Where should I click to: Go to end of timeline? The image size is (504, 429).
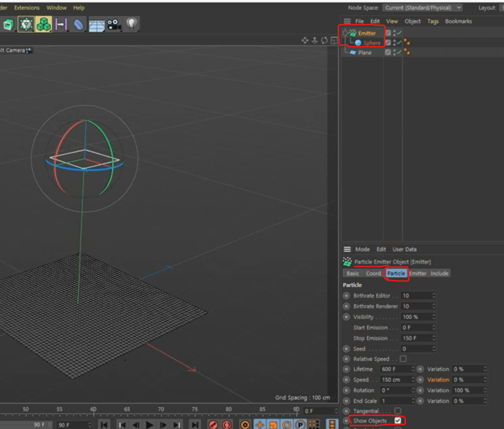pyautogui.click(x=195, y=425)
